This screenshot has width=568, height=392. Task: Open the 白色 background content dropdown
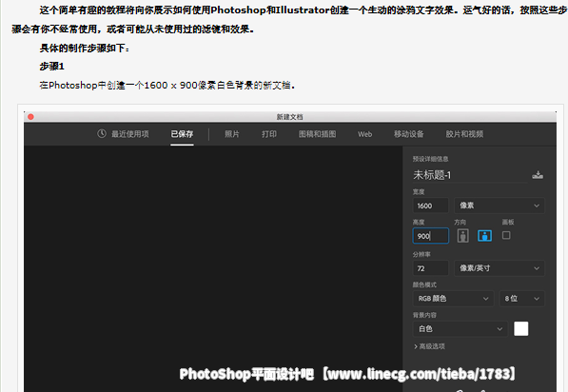[460, 329]
